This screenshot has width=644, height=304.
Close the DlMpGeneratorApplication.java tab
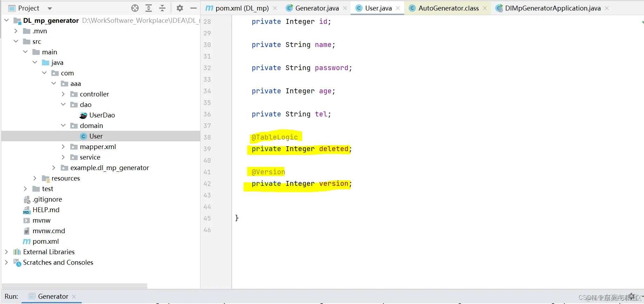click(x=607, y=8)
